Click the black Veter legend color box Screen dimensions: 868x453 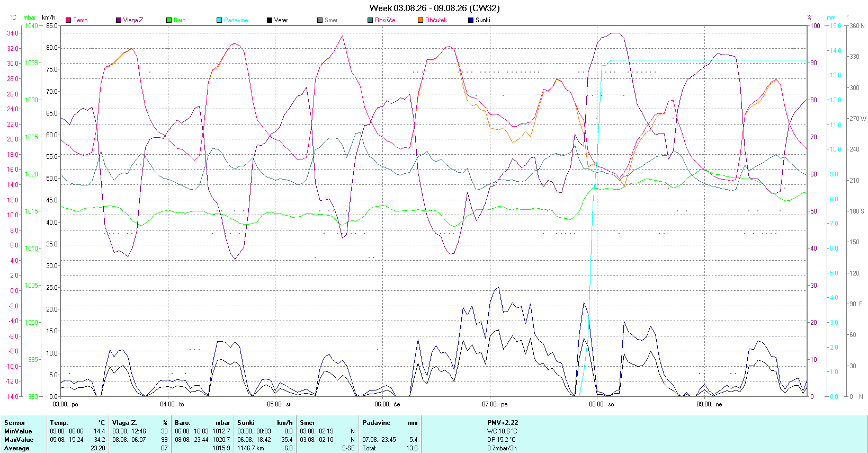pyautogui.click(x=270, y=20)
